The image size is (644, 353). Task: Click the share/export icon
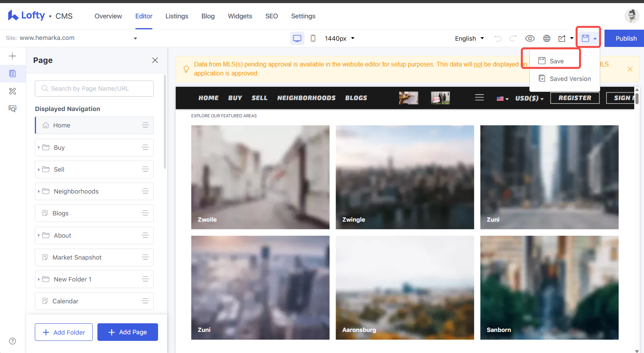[x=562, y=38]
